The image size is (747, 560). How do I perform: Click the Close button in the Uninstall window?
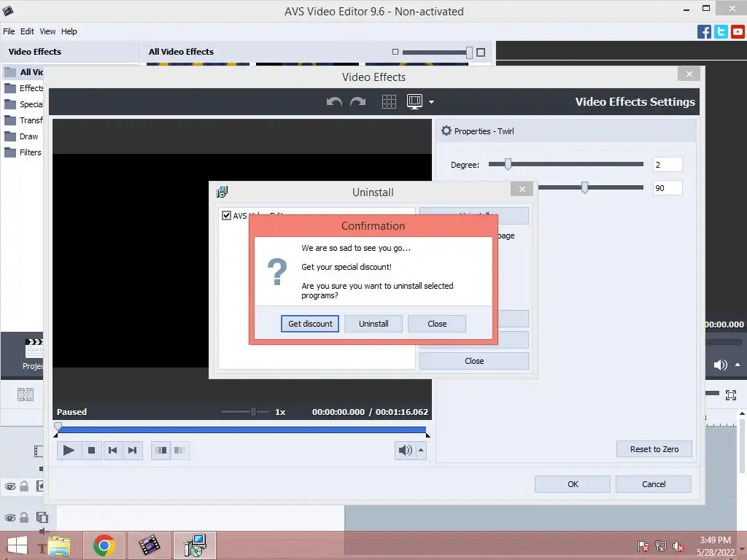pos(474,361)
